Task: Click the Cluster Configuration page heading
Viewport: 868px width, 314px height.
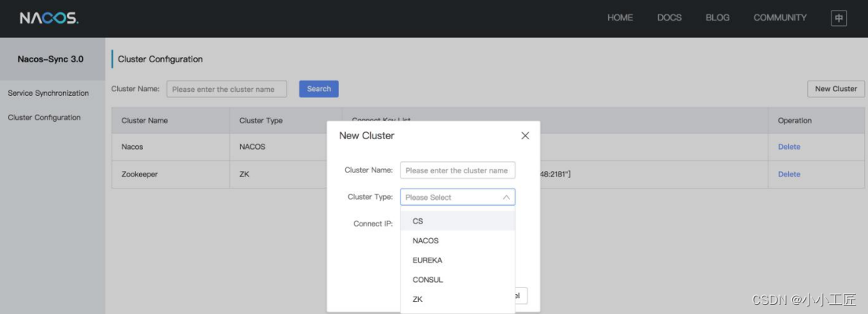Action: point(160,59)
